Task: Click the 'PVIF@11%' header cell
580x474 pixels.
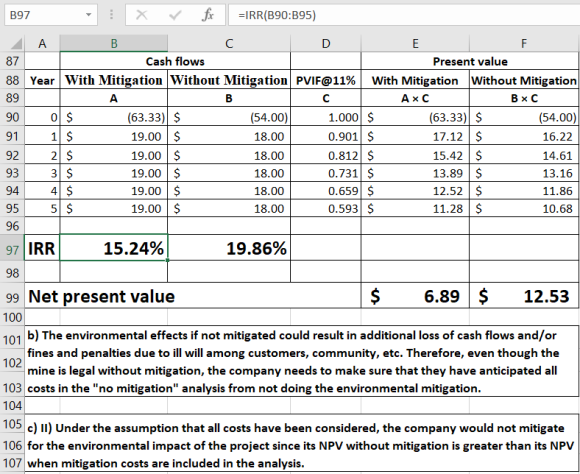Action: (326, 80)
